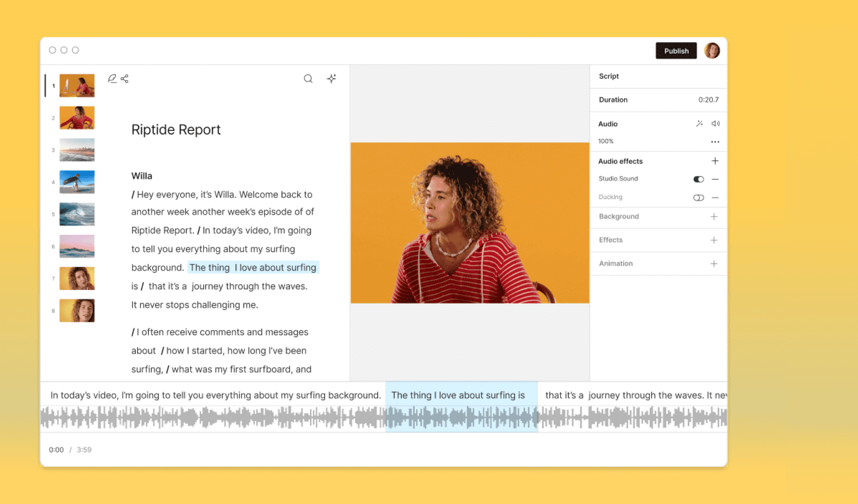Remove the Ducking effect with the minus icon
This screenshot has height=504, width=858.
tap(715, 198)
